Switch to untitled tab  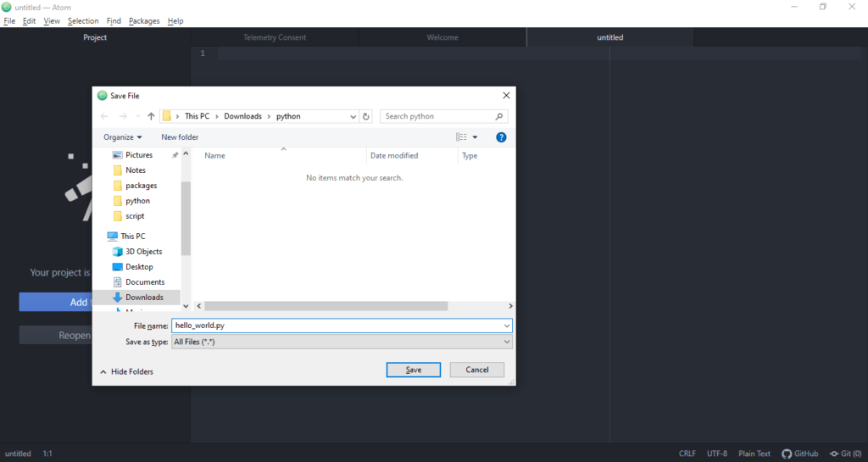pyautogui.click(x=610, y=37)
